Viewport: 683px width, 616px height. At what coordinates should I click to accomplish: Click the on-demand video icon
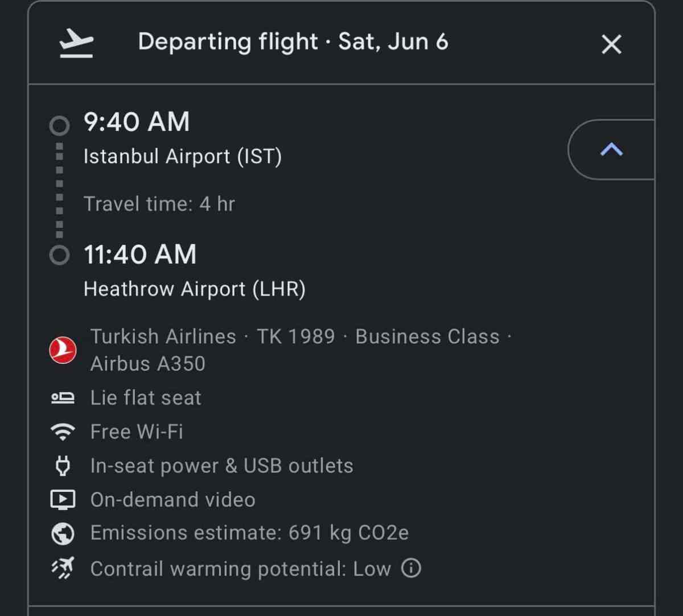[x=63, y=500]
